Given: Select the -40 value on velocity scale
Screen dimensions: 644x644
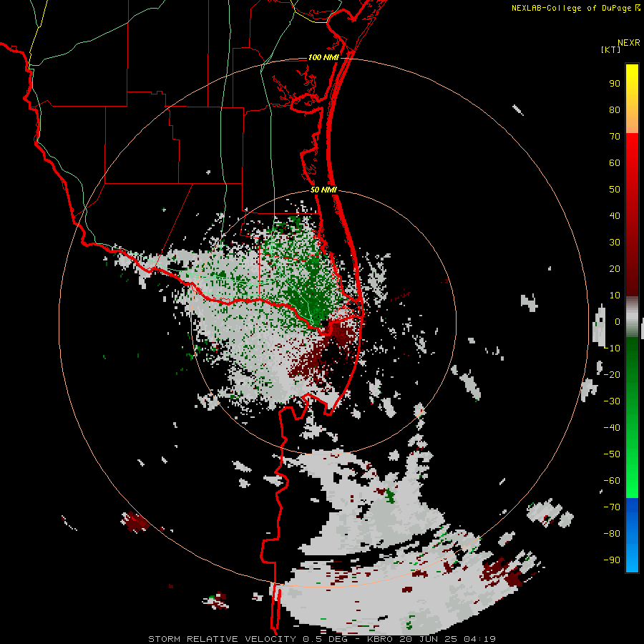Looking at the screenshot, I should [x=612, y=428].
